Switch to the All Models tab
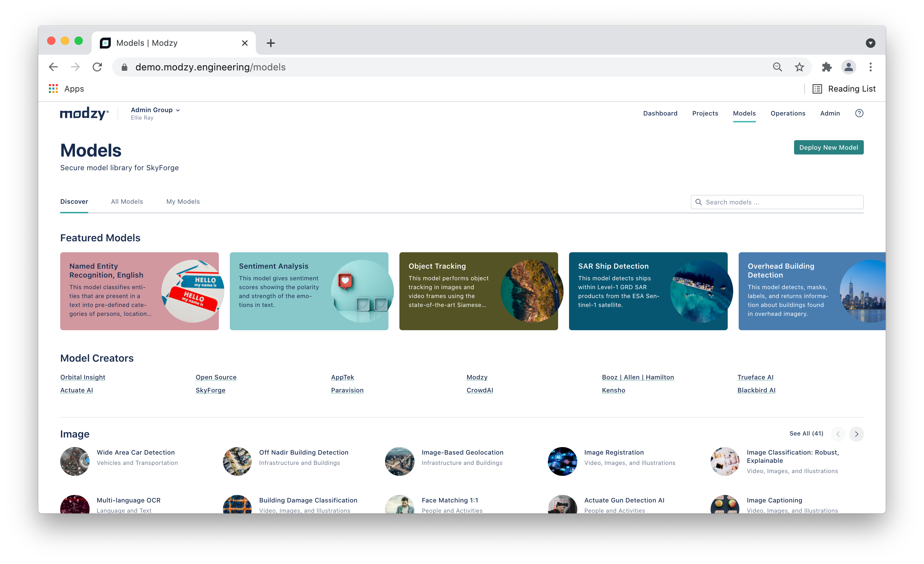 (x=127, y=202)
